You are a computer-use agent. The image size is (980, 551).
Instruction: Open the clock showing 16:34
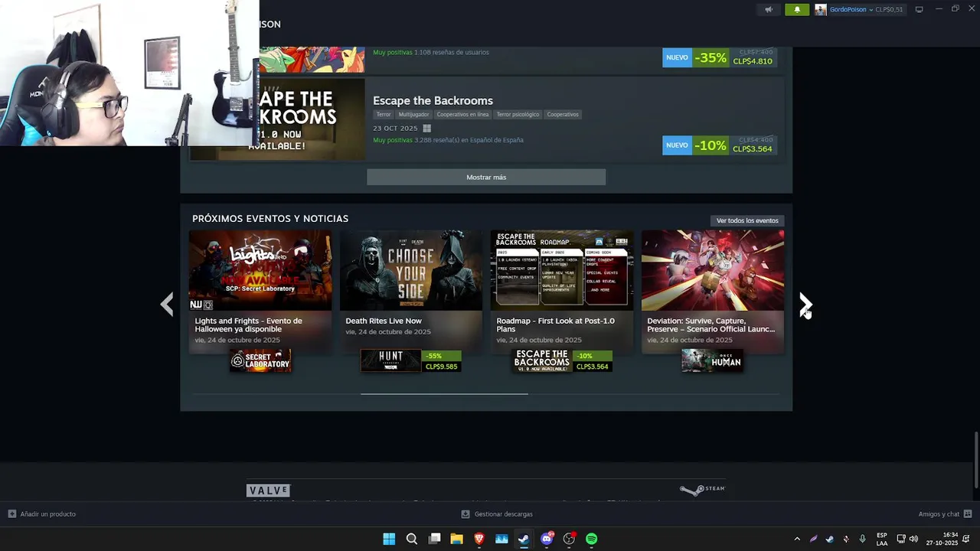[x=942, y=539]
